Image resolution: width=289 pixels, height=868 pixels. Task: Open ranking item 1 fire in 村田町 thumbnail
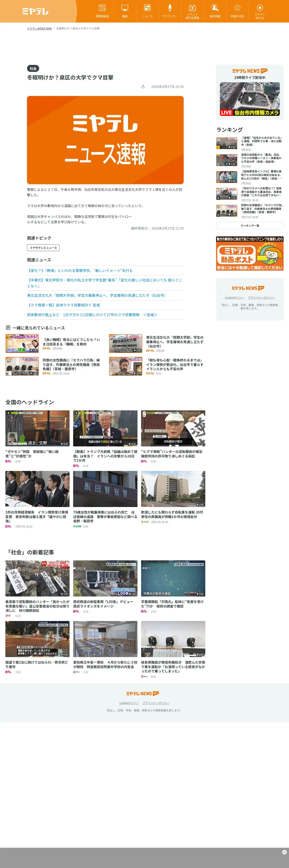click(x=227, y=143)
